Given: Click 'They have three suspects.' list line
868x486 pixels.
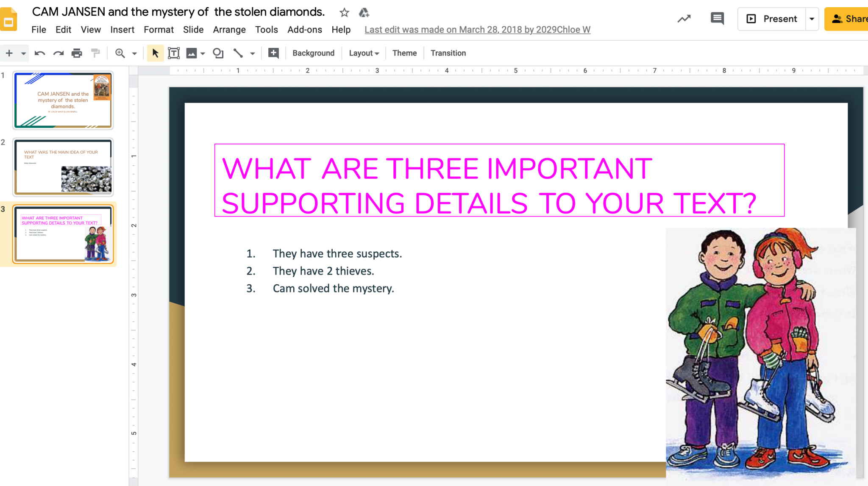Looking at the screenshot, I should [337, 253].
